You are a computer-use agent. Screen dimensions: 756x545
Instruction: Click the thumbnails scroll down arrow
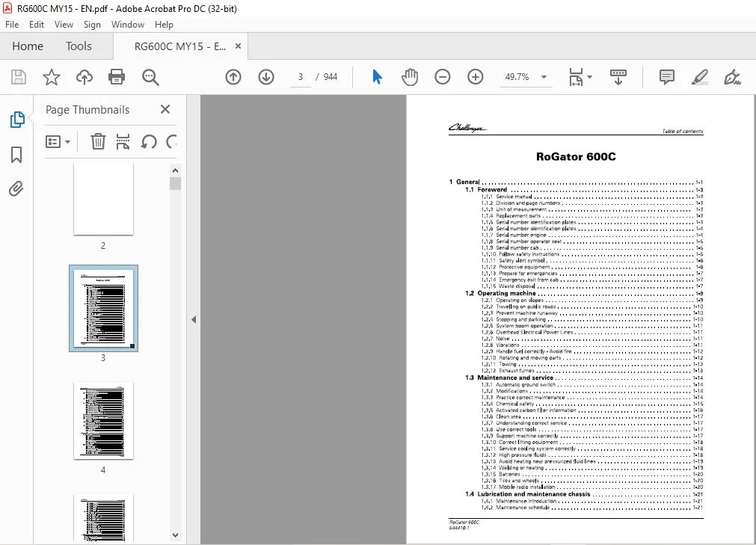tap(176, 535)
